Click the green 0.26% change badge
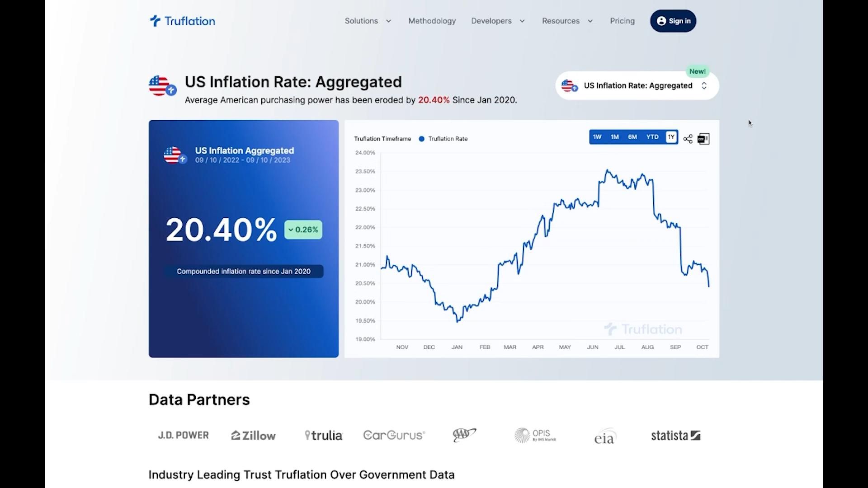Viewport: 868px width, 488px height. click(x=303, y=230)
